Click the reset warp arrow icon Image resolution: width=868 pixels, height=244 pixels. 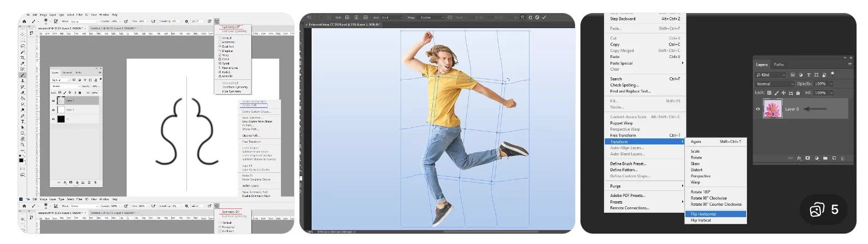pyautogui.click(x=530, y=18)
